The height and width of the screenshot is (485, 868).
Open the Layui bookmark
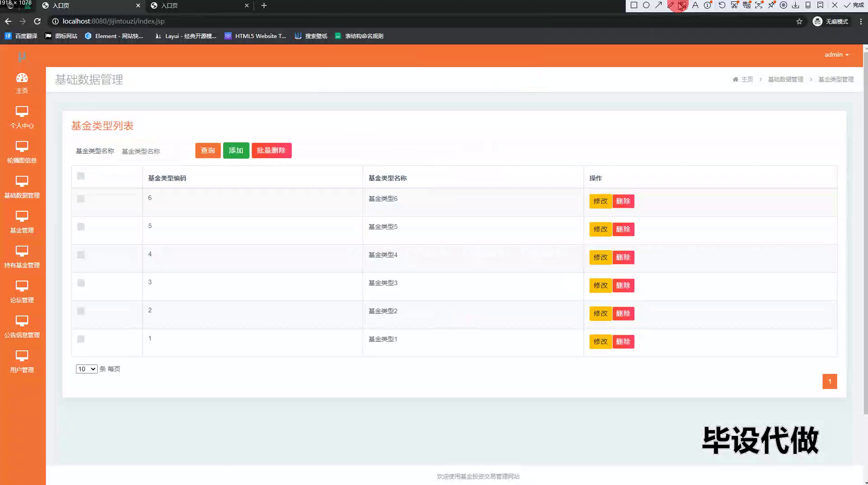pos(185,36)
